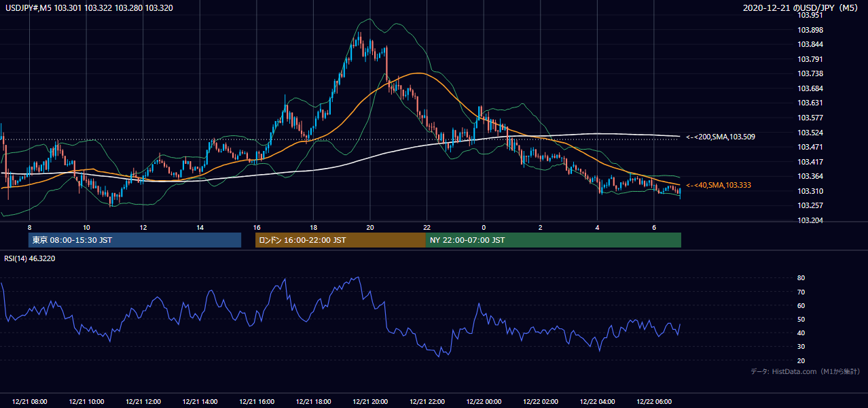The height and width of the screenshot is (408, 868).
Task: Click the 12/21 08:00 time label
Action: [29, 402]
